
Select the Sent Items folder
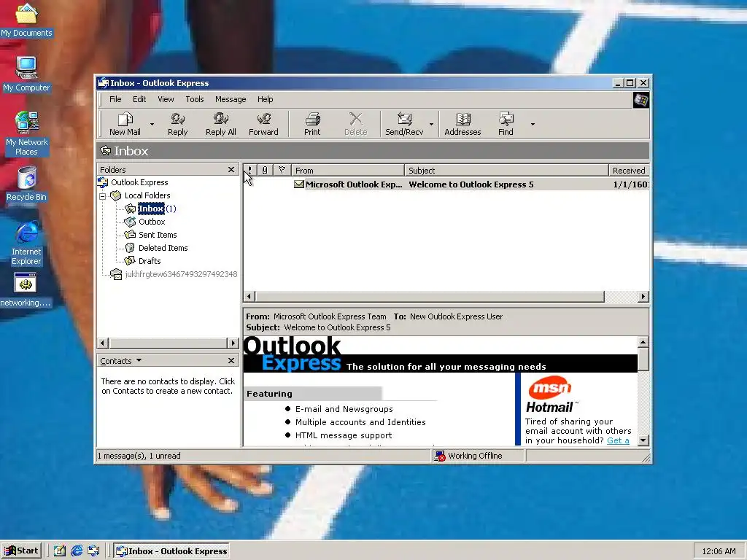pos(158,235)
